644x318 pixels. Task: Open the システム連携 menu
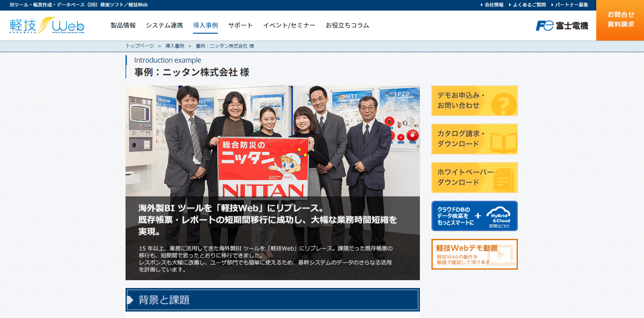click(164, 25)
